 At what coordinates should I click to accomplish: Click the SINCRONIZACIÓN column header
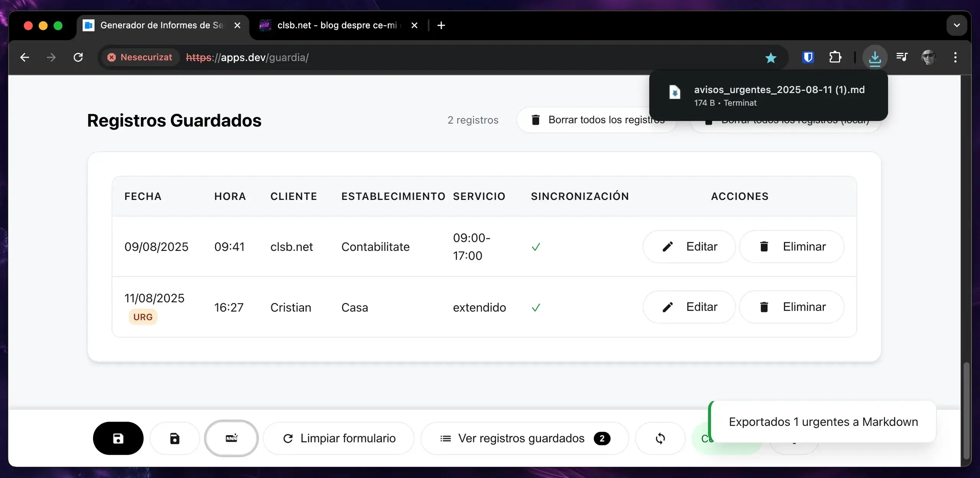pyautogui.click(x=580, y=196)
